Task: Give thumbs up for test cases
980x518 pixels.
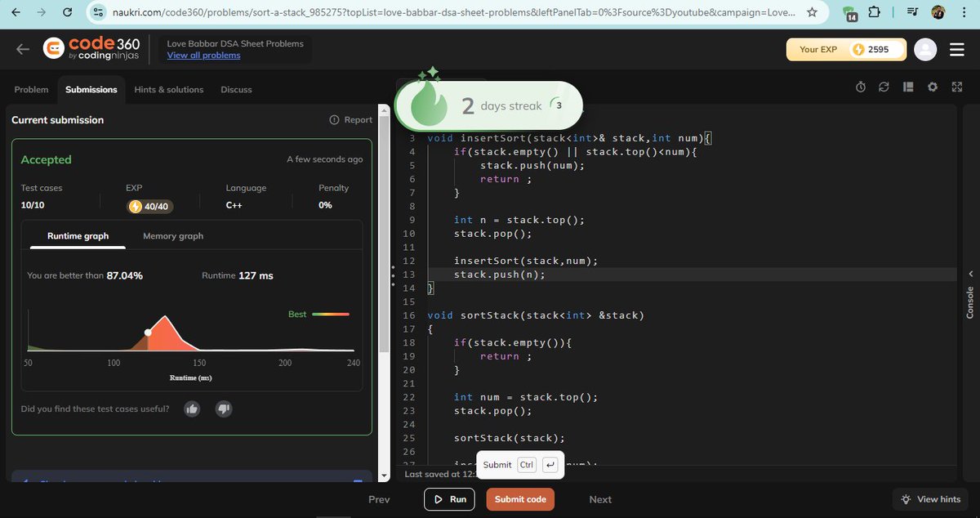Action: (x=192, y=409)
